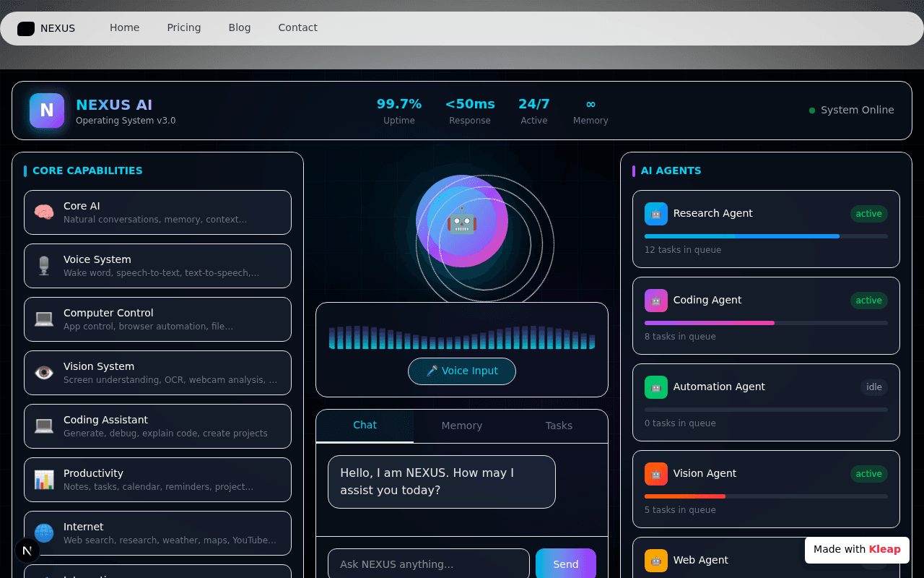The height and width of the screenshot is (578, 924).
Task: Click the Send button
Action: (566, 564)
